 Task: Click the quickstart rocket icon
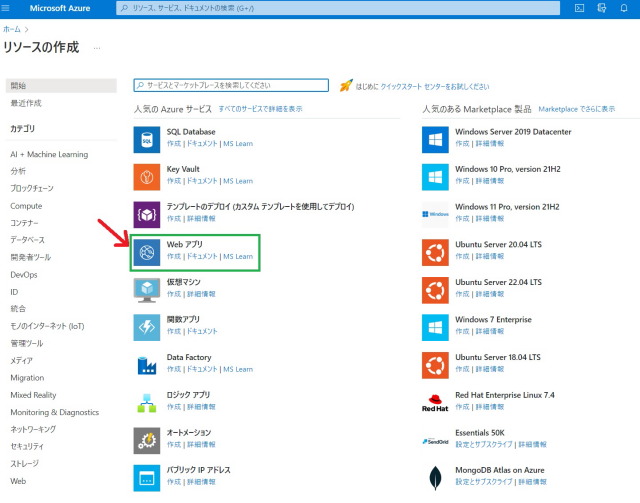pos(346,85)
